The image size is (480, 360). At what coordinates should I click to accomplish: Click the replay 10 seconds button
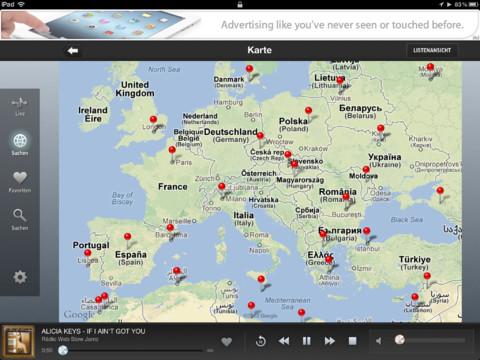(x=261, y=341)
